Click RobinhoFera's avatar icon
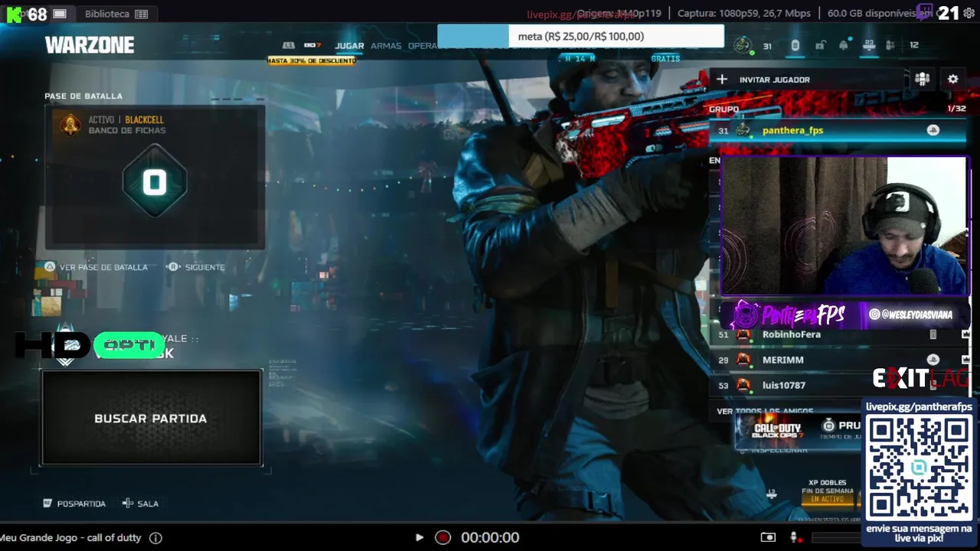980x551 pixels. click(x=743, y=334)
